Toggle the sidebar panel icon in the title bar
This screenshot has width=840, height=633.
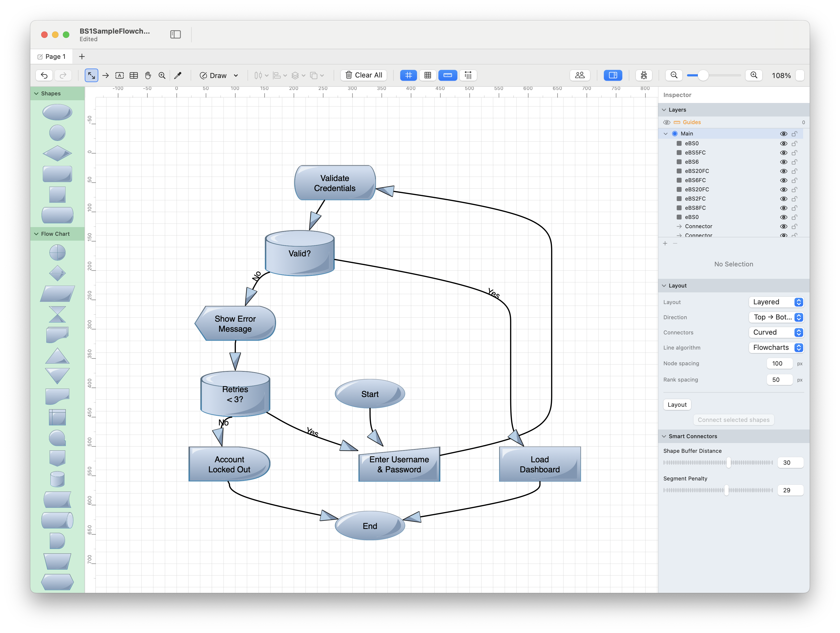(175, 35)
